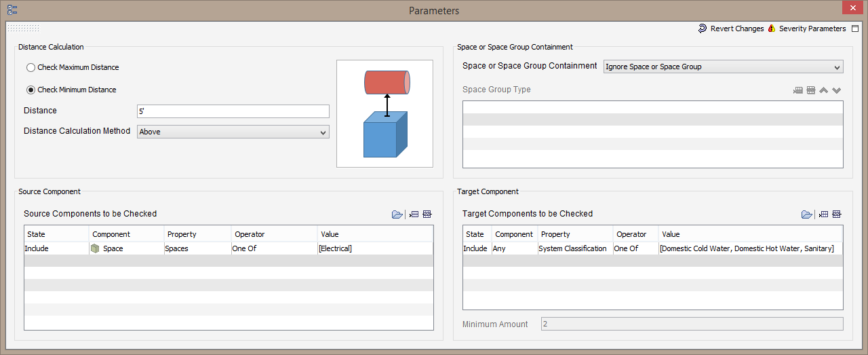Delete row icon for Space Group Type
This screenshot has width=868, height=355.
click(811, 90)
